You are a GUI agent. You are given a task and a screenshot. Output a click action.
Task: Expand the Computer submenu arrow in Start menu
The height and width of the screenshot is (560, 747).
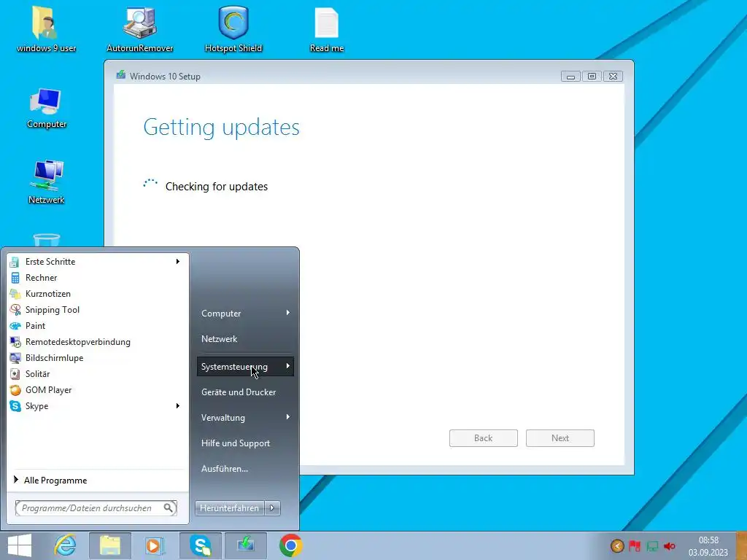(287, 313)
